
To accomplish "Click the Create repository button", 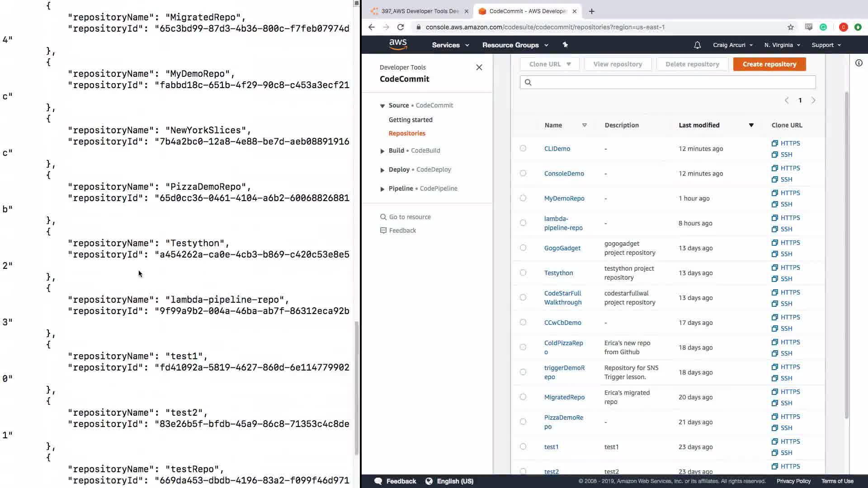I will [769, 64].
